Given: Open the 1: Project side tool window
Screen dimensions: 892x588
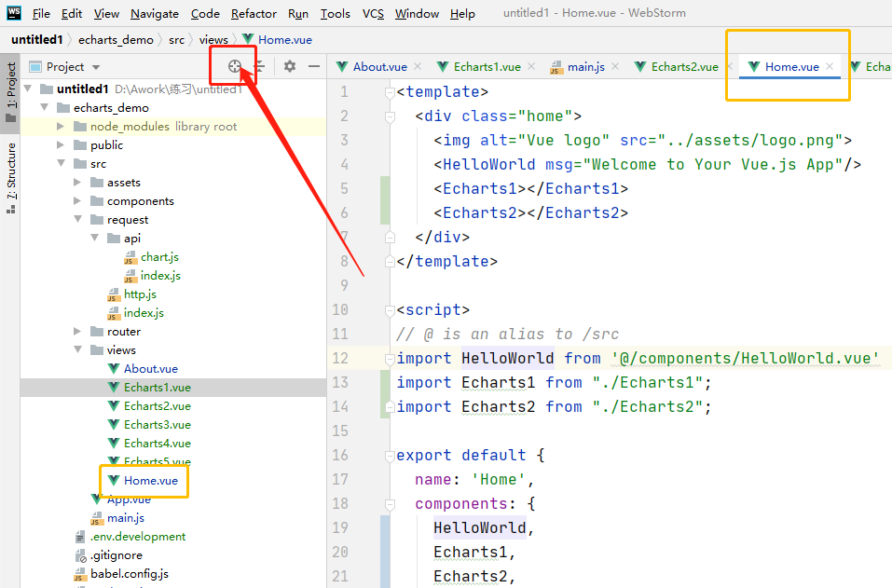Looking at the screenshot, I should pos(10,92).
